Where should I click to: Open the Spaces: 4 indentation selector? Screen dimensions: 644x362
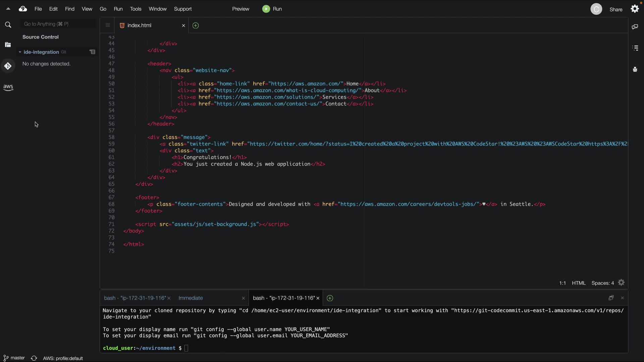tap(602, 283)
